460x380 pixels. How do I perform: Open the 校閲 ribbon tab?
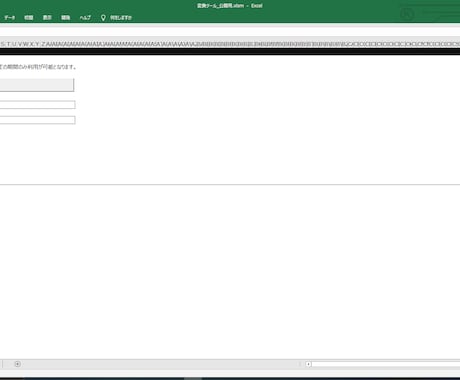tap(29, 17)
